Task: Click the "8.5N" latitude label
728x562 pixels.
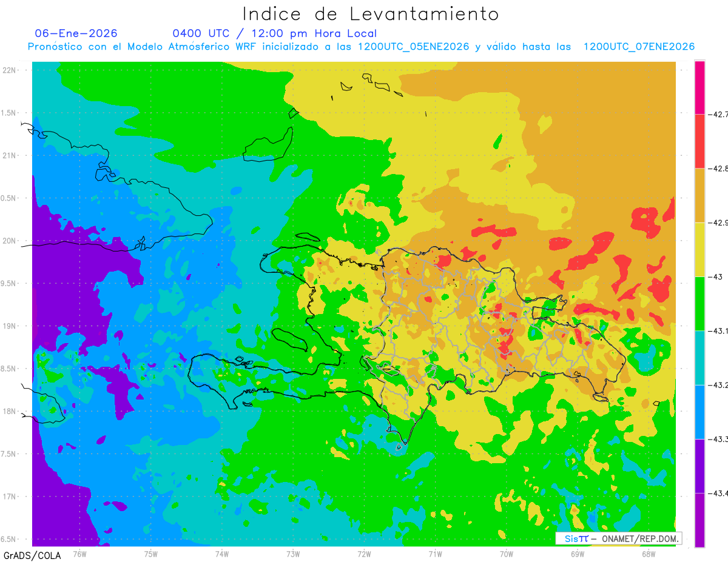Action: click(x=8, y=369)
